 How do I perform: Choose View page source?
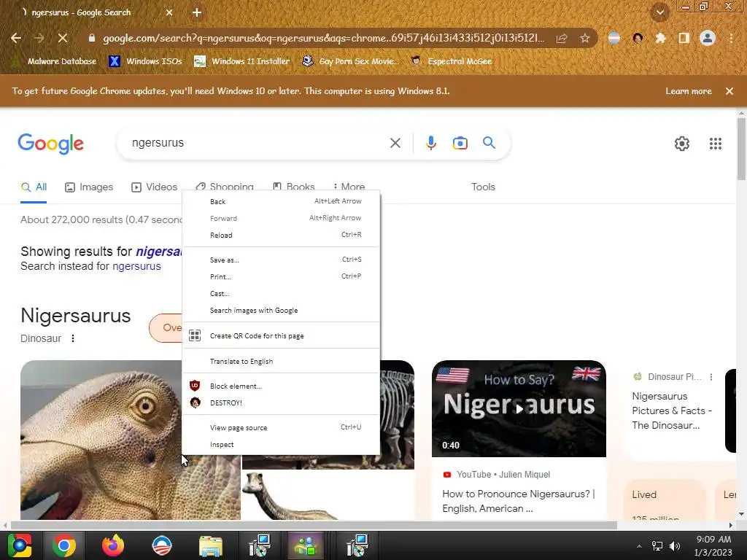(x=281, y=427)
